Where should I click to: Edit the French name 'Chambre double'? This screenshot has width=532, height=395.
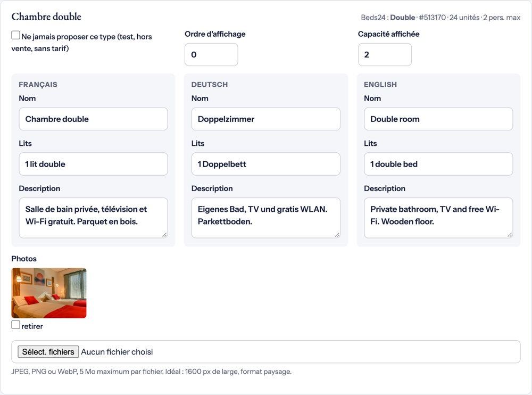tap(93, 119)
